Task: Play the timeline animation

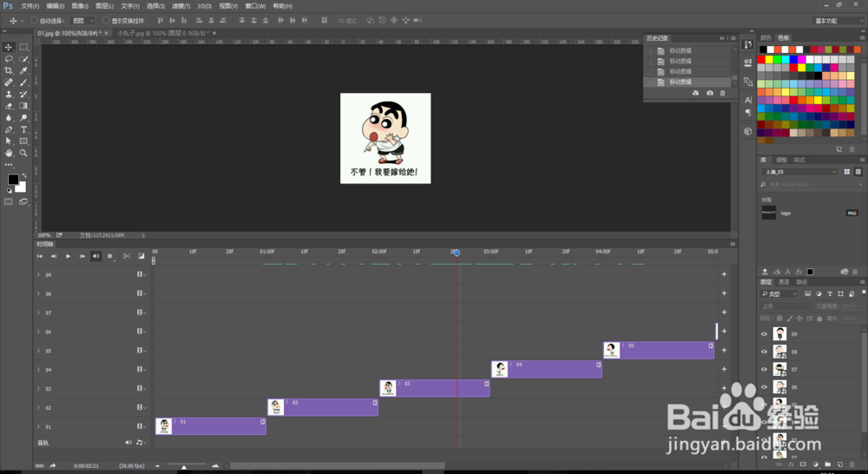Action: click(68, 256)
